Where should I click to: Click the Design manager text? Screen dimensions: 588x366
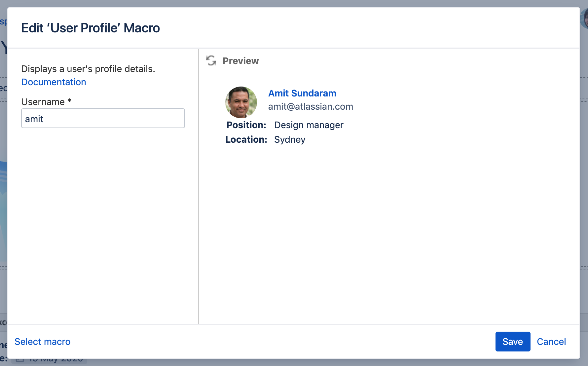click(309, 125)
